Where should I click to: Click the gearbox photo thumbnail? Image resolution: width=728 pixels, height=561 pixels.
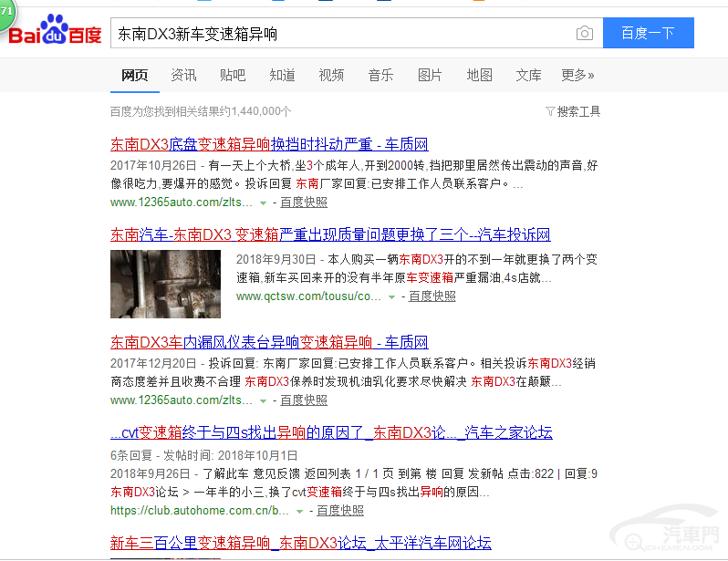[x=165, y=284]
